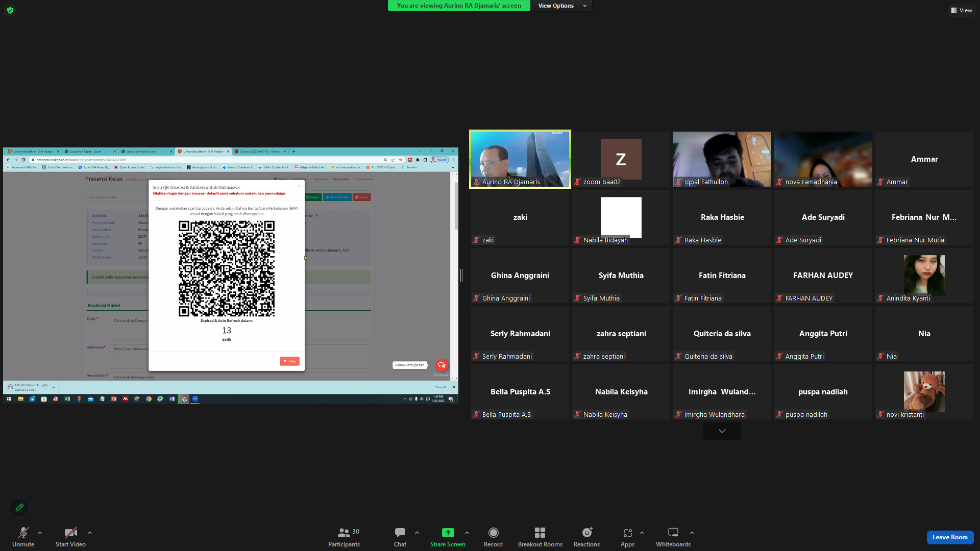The width and height of the screenshot is (980, 551).
Task: Open the View layout menu
Action: (x=962, y=10)
